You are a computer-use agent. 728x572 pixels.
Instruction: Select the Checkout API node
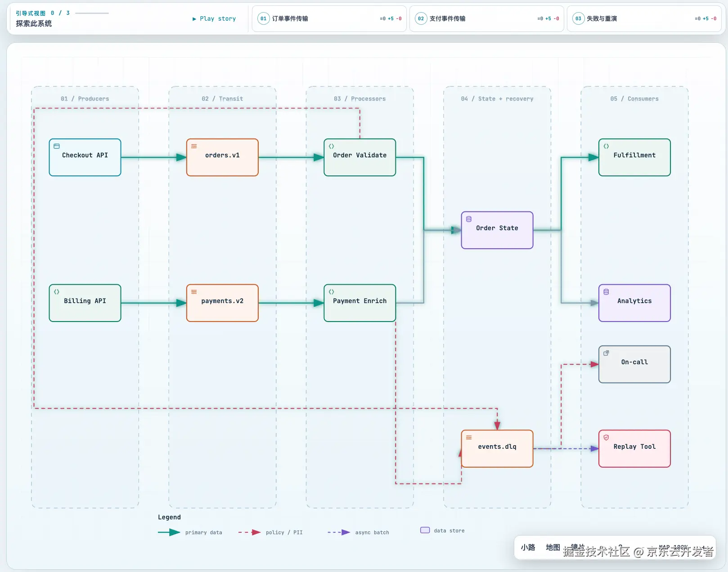click(85, 157)
